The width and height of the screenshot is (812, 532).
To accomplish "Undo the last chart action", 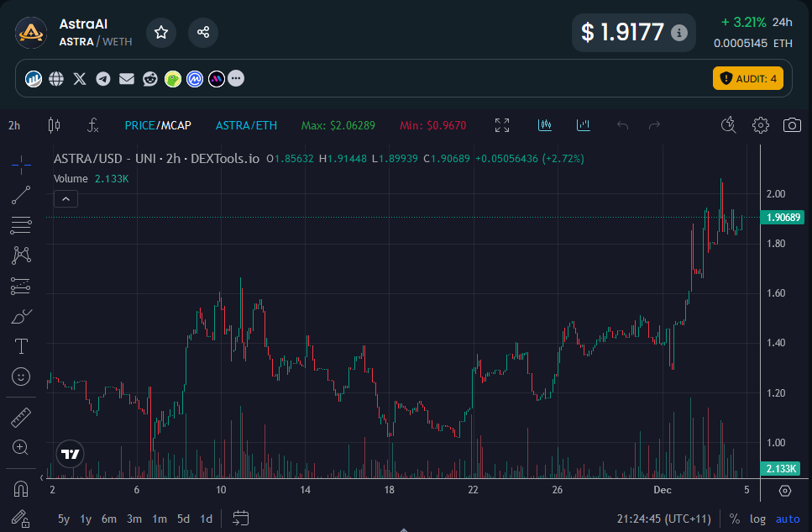I will pyautogui.click(x=622, y=125).
